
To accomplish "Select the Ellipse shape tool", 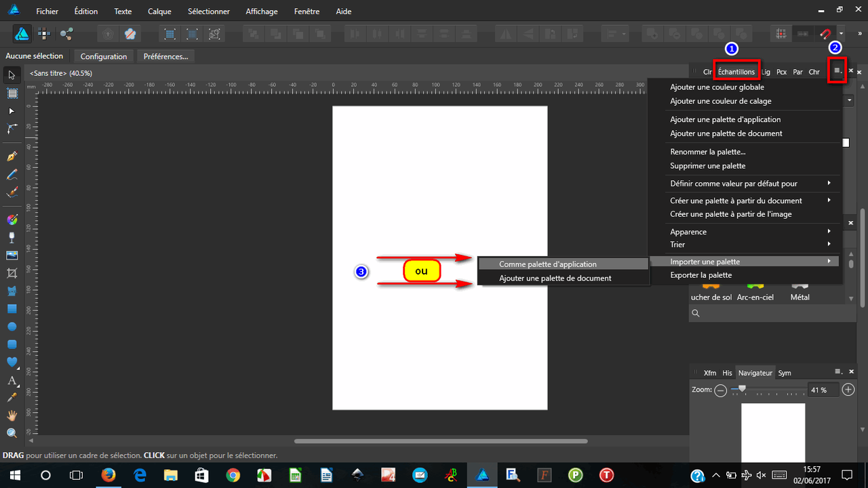I will (12, 327).
